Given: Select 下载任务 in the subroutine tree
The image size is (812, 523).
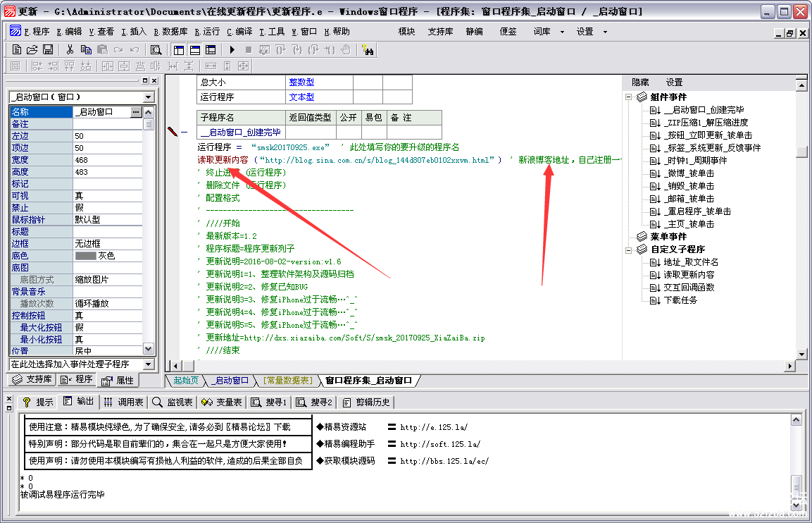Looking at the screenshot, I should click(680, 300).
